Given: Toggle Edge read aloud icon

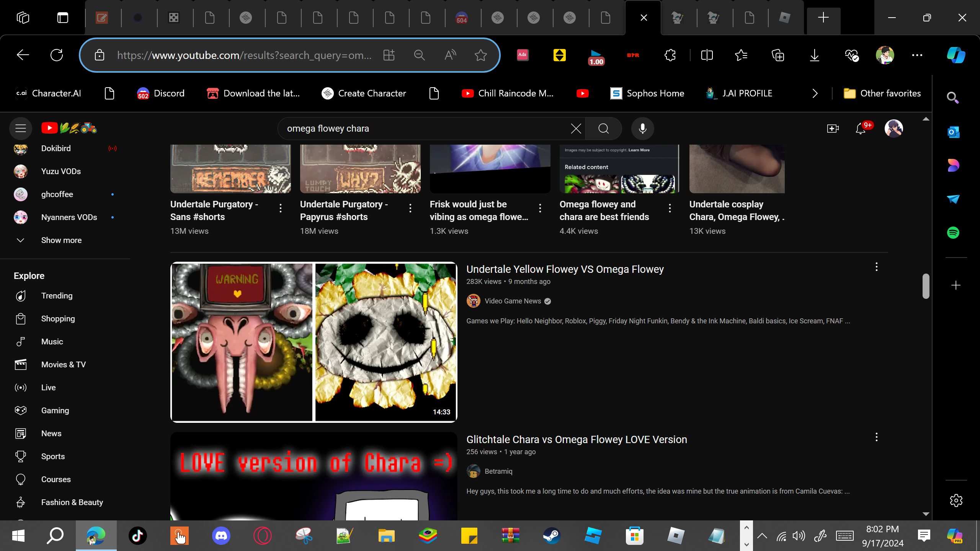Looking at the screenshot, I should tap(450, 55).
